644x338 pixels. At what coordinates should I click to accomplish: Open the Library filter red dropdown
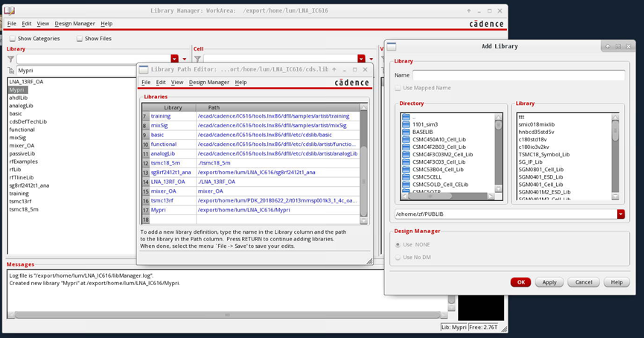coord(174,59)
